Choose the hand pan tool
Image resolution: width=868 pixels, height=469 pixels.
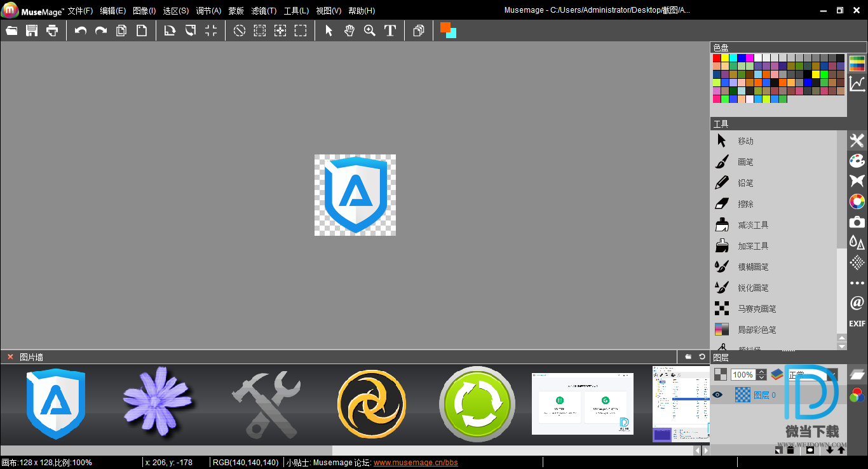349,31
